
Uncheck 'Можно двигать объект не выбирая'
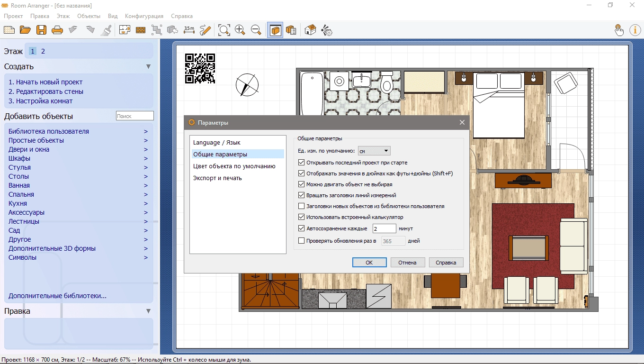click(x=302, y=184)
